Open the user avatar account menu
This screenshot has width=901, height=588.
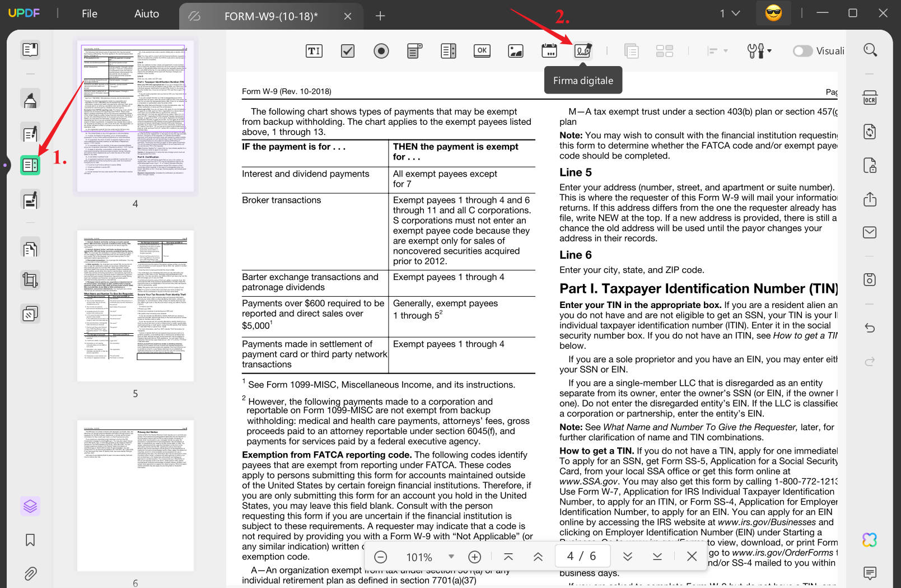coord(773,13)
